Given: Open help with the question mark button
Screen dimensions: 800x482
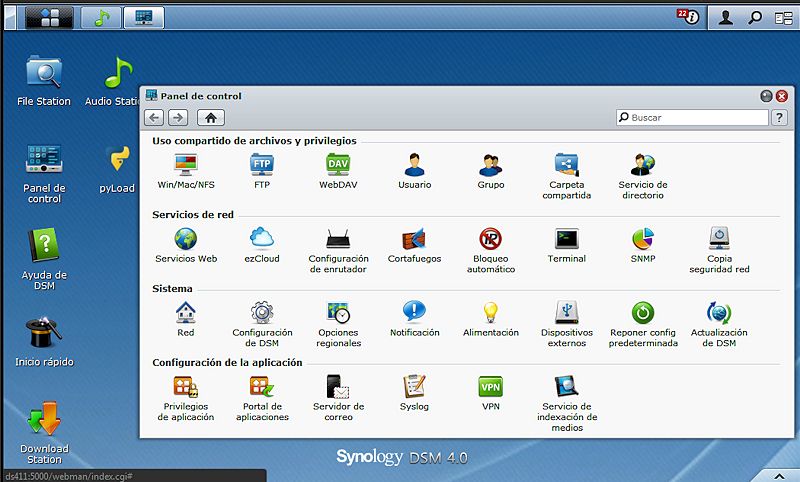Looking at the screenshot, I should click(x=779, y=117).
